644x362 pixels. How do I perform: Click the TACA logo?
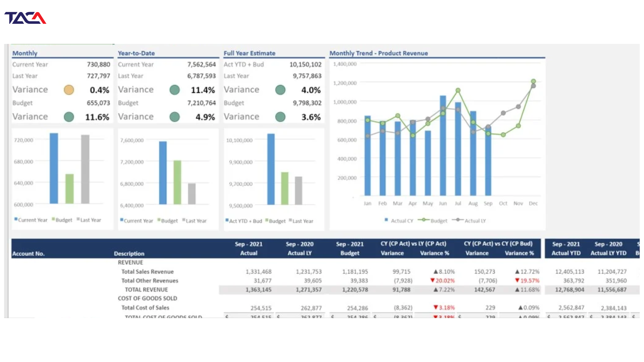click(x=25, y=18)
